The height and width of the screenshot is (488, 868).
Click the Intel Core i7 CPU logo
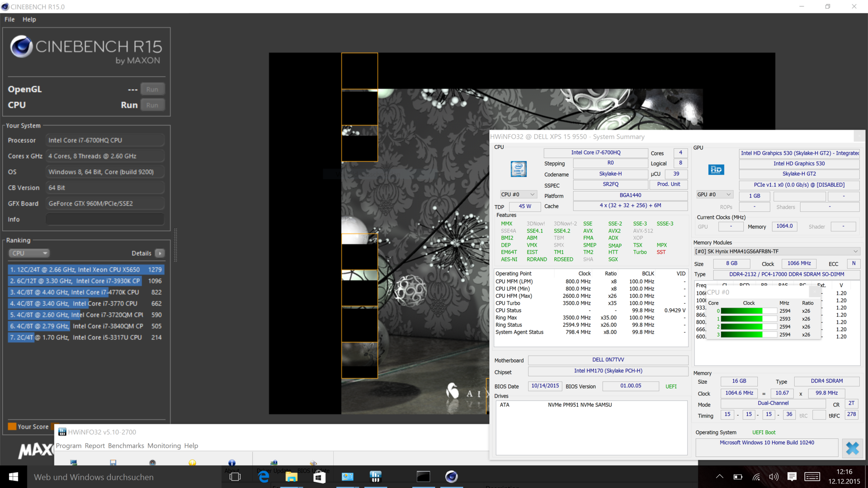519,169
